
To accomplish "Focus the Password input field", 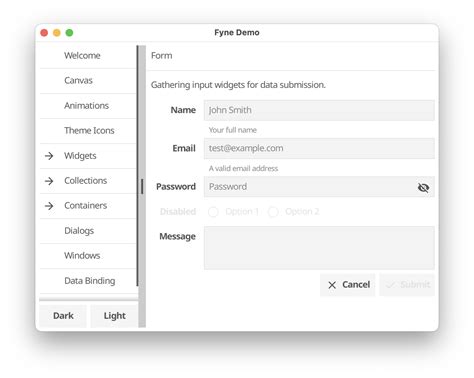I will [x=319, y=187].
